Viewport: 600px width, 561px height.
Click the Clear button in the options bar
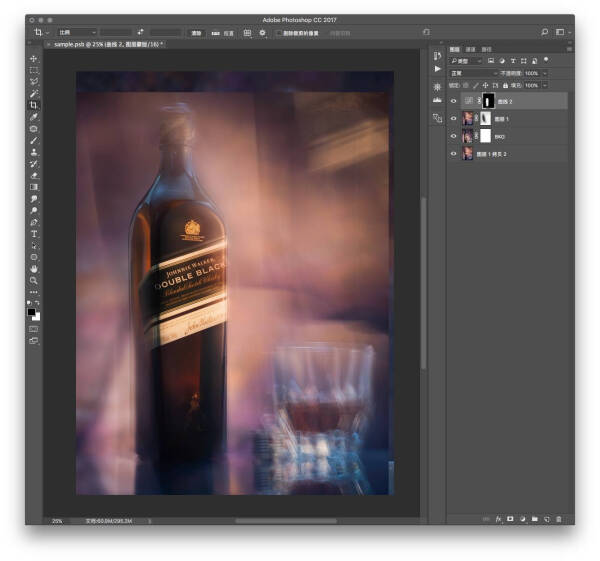click(x=196, y=33)
